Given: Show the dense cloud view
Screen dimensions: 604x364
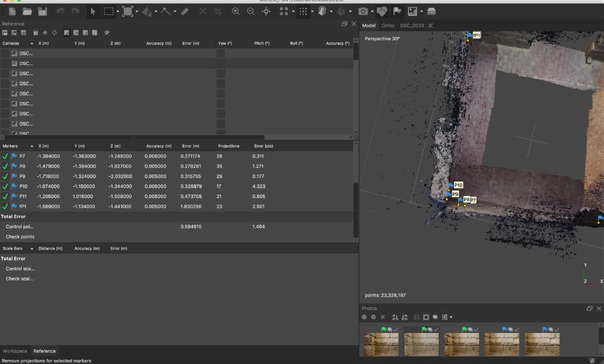Looking at the screenshot, I should pyautogui.click(x=303, y=11).
